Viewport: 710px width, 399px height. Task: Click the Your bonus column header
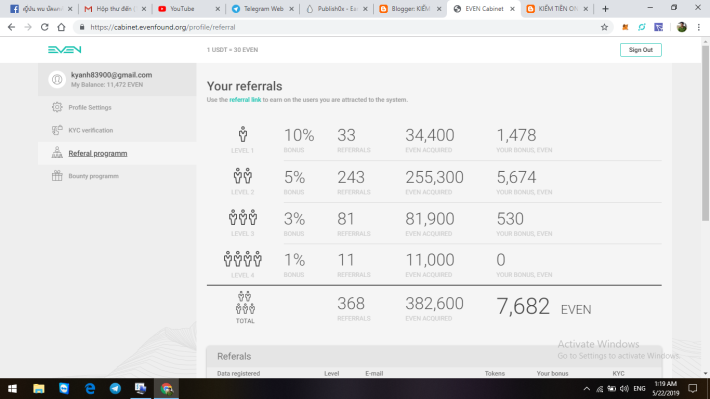tap(552, 374)
